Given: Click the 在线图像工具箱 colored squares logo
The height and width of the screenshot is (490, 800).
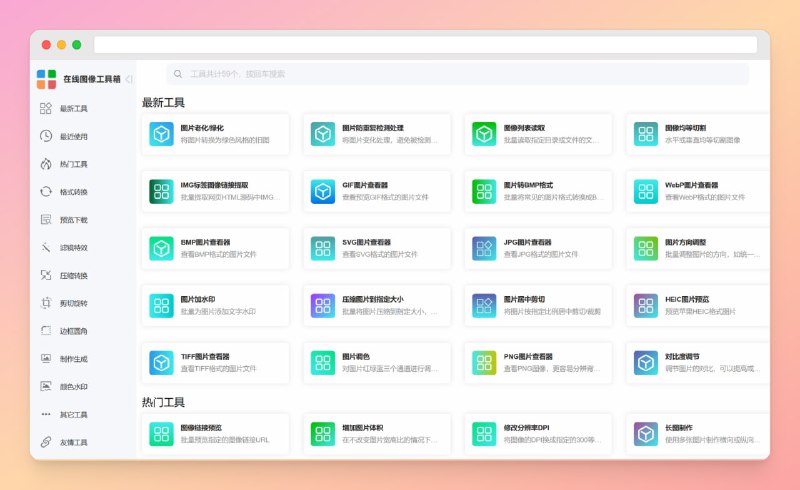Looking at the screenshot, I should (x=46, y=79).
